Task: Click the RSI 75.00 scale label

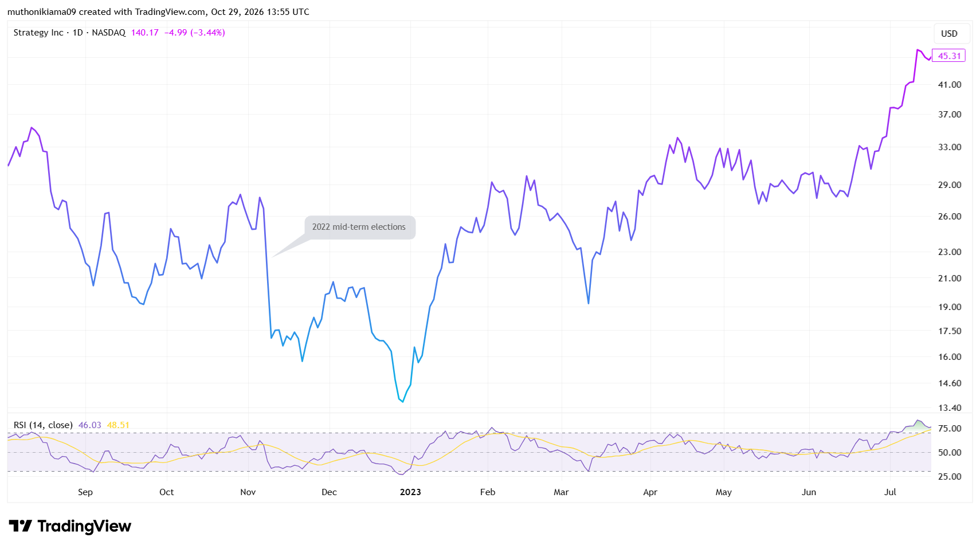Action: click(x=950, y=429)
